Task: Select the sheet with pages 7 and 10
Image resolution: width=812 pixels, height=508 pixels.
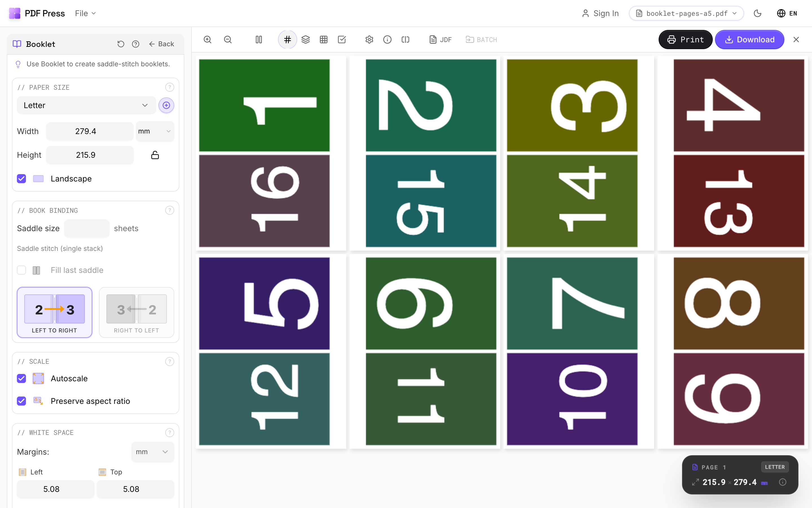Action: tap(579, 351)
